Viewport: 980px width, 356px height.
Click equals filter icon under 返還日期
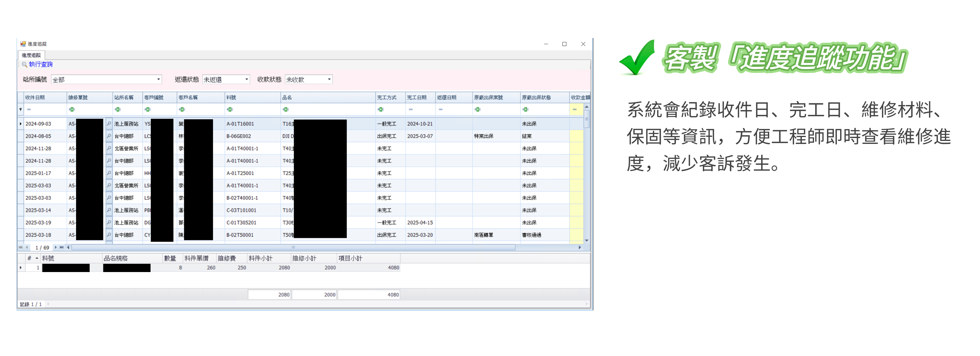[440, 109]
